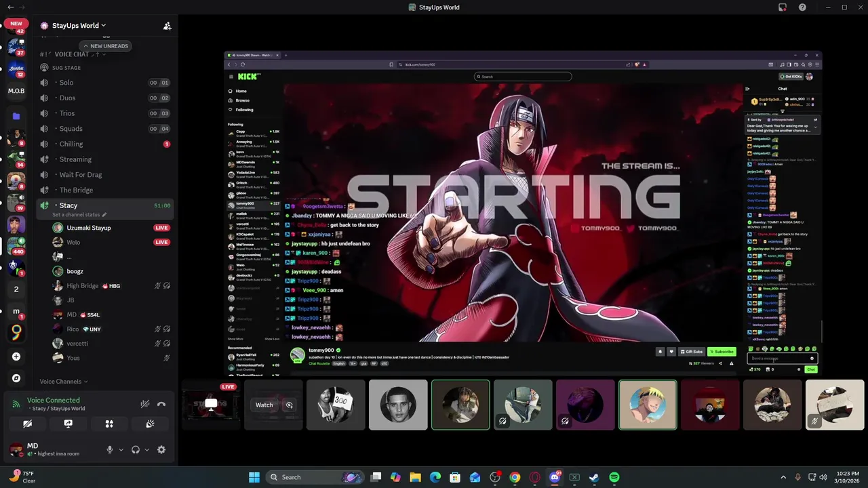Open the Inbox icon in title bar

pyautogui.click(x=782, y=7)
